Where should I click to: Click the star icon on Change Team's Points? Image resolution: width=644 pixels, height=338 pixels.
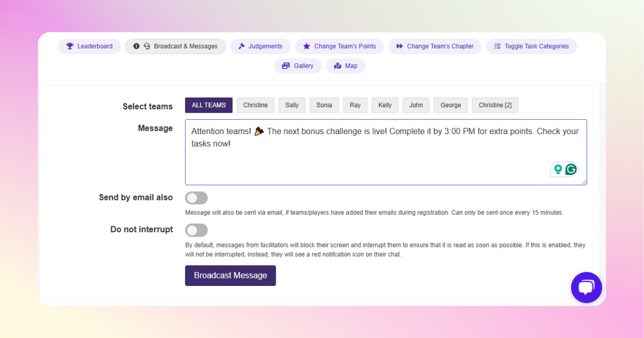(x=306, y=46)
